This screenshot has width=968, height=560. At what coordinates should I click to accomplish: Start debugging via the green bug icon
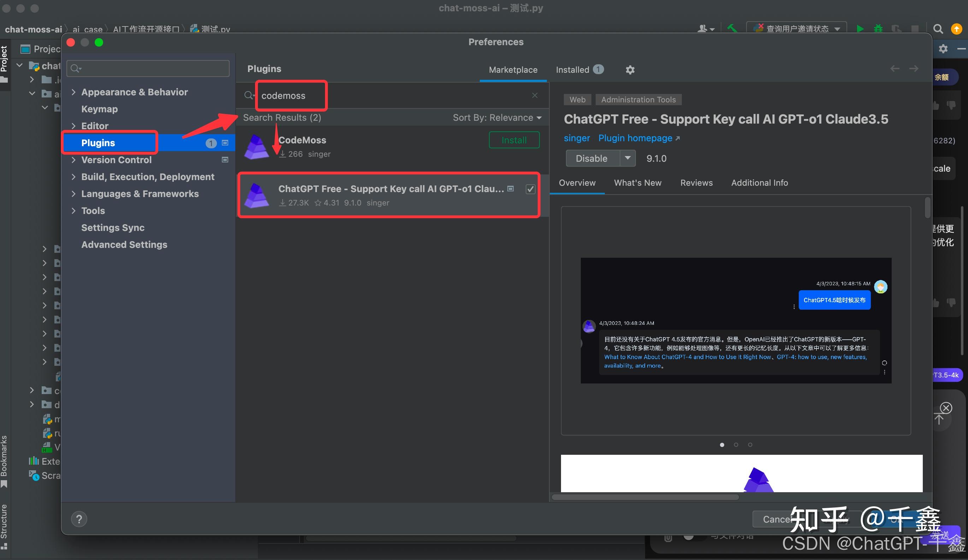878,29
